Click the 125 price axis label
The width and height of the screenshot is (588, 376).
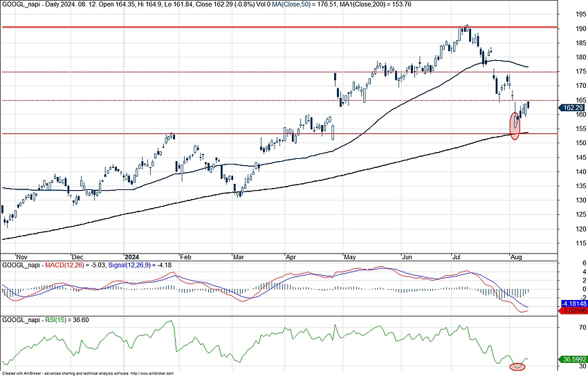point(580,214)
